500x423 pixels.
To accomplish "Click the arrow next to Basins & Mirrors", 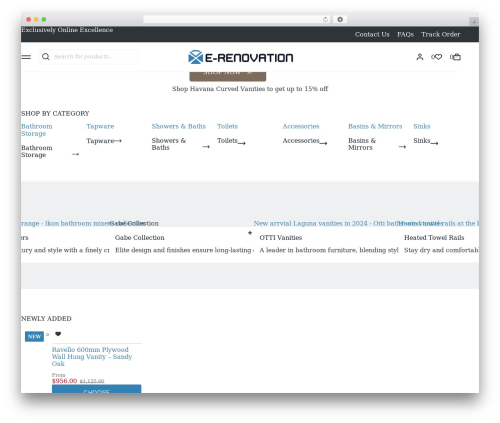I will [402, 147].
